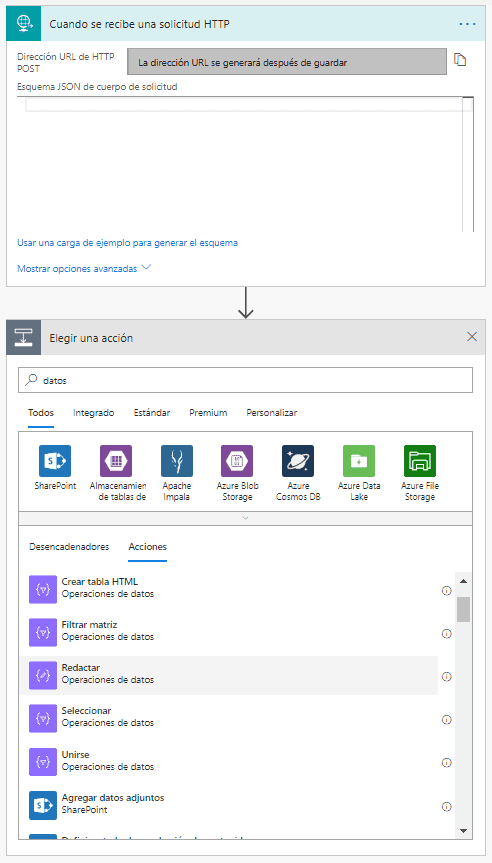Open the HTTP trigger ellipsis menu
Viewport: 492px width, 863px height.
[467, 24]
